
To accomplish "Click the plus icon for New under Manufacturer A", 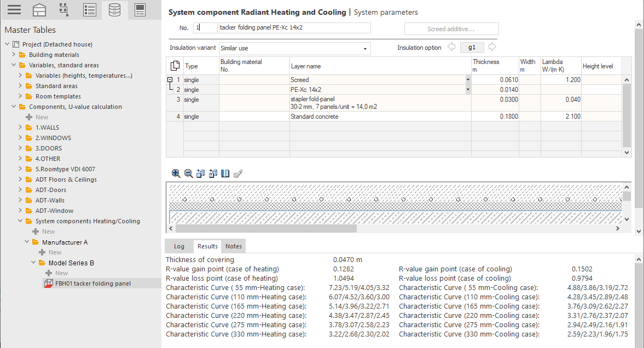I will [42, 252].
